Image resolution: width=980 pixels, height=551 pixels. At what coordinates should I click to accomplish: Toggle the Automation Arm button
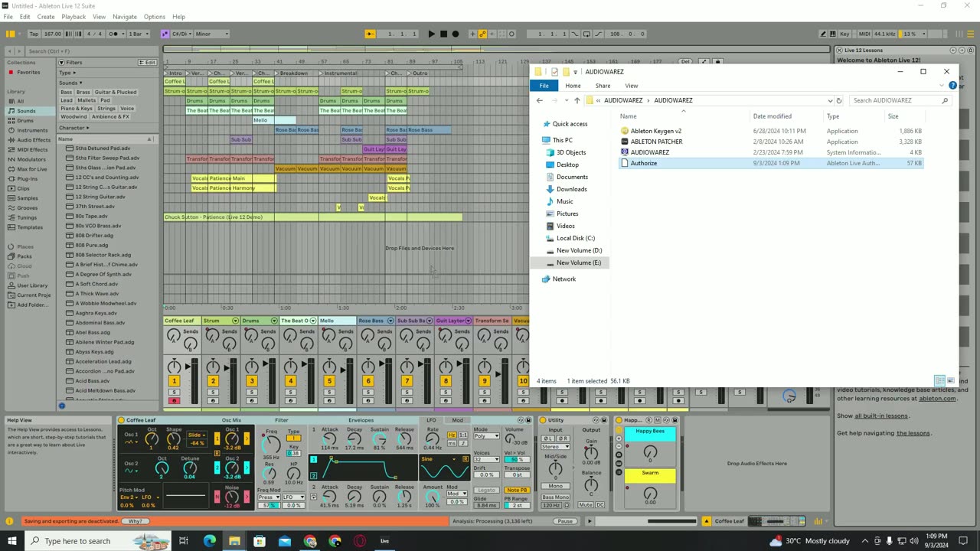(x=482, y=34)
